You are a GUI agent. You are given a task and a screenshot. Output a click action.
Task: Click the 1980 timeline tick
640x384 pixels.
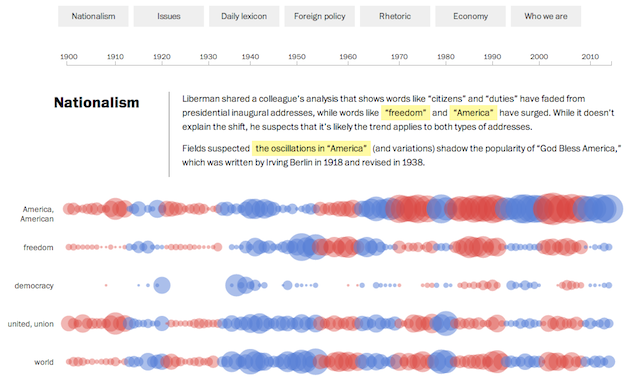(446, 57)
